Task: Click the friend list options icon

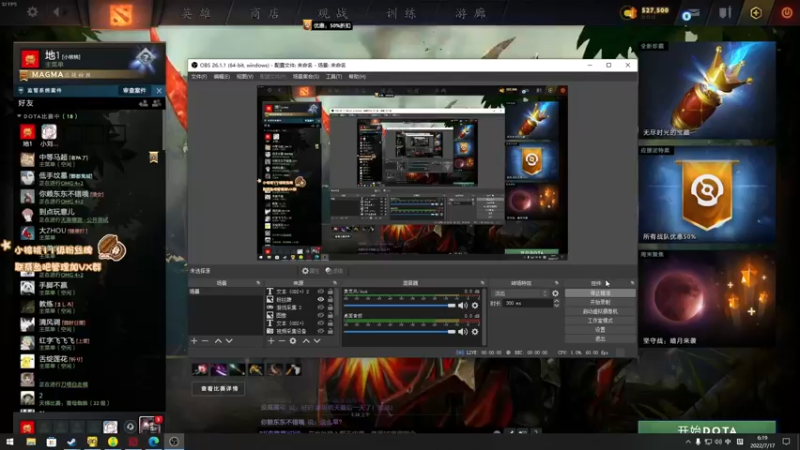Action: (157, 103)
